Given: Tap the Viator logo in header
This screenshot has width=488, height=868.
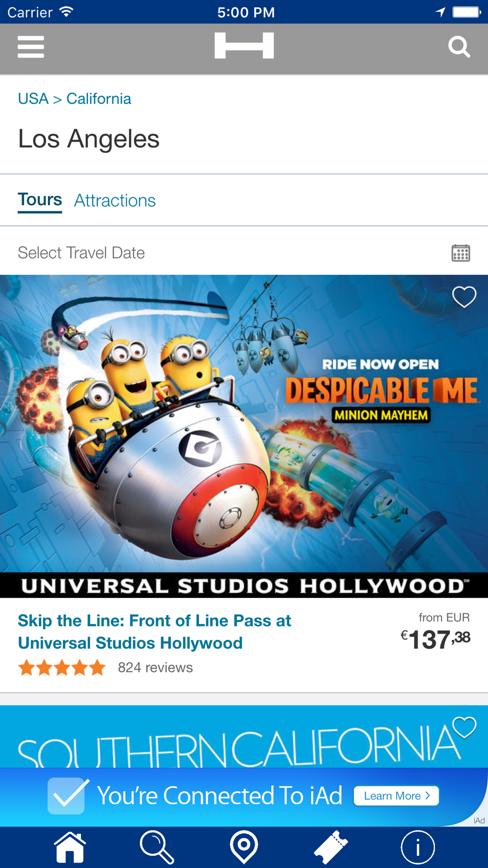Looking at the screenshot, I should click(x=244, y=46).
